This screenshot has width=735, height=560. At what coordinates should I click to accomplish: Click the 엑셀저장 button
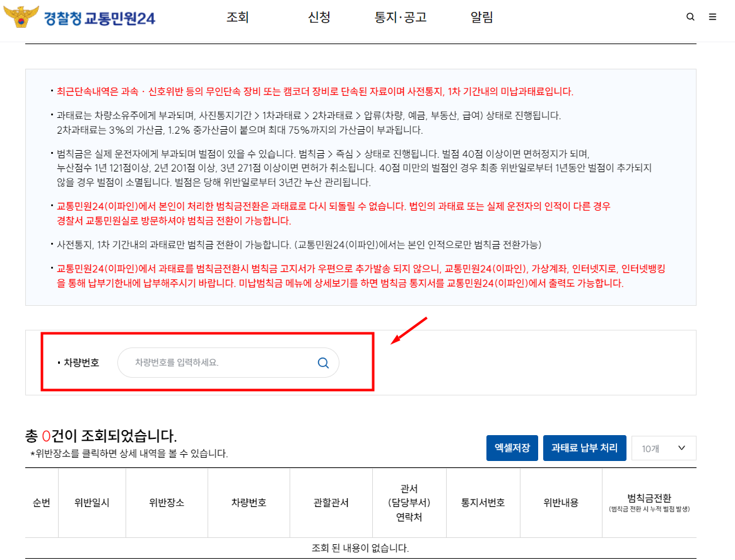click(512, 448)
